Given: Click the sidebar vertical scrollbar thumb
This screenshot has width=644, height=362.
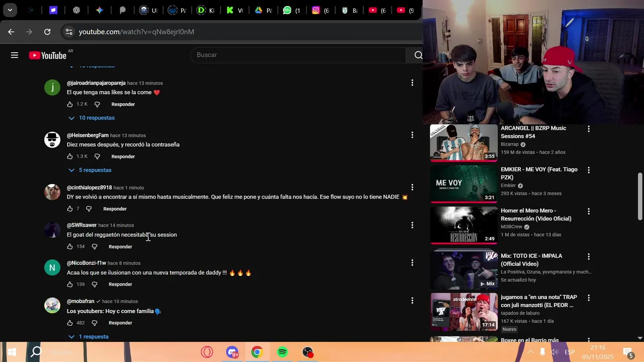Looking at the screenshot, I should pos(640,197).
